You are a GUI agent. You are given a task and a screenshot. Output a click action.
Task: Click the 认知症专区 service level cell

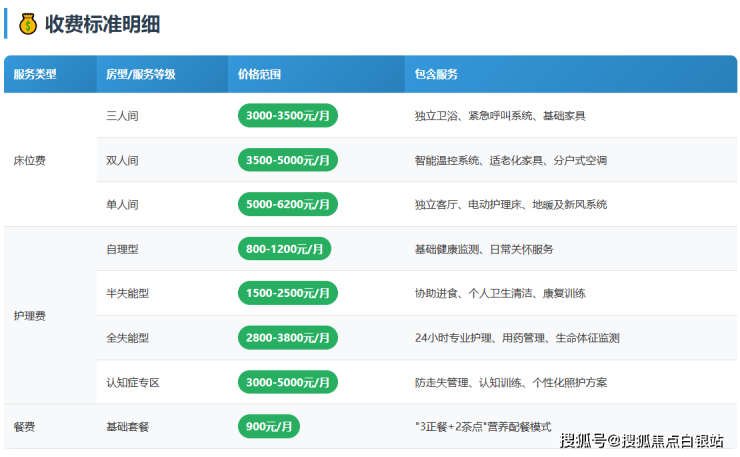coord(133,382)
